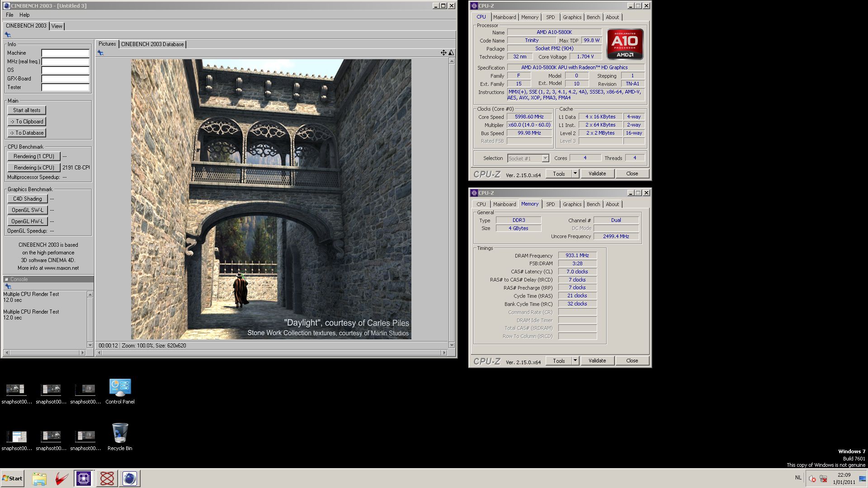Click the muted volume icon in the system tray

tap(812, 479)
